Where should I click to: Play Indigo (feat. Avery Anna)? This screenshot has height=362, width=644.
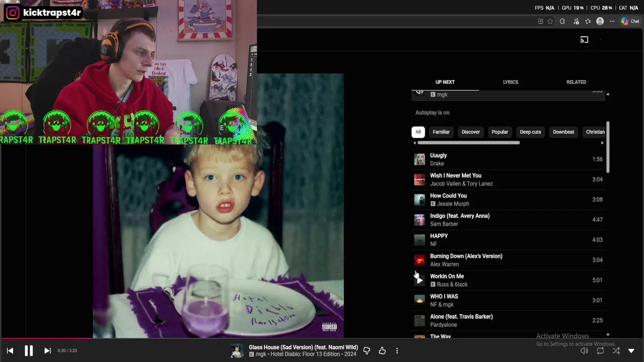(x=508, y=220)
